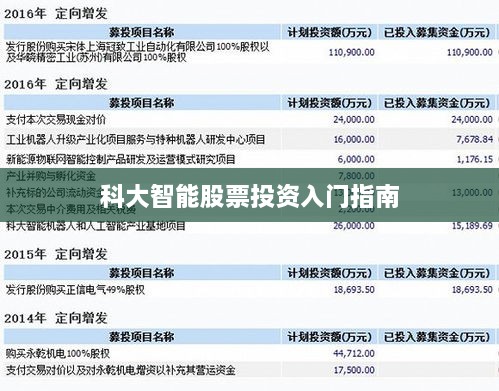
Task: Click the 26,000.00 planned investment value
Action: pyautogui.click(x=354, y=226)
